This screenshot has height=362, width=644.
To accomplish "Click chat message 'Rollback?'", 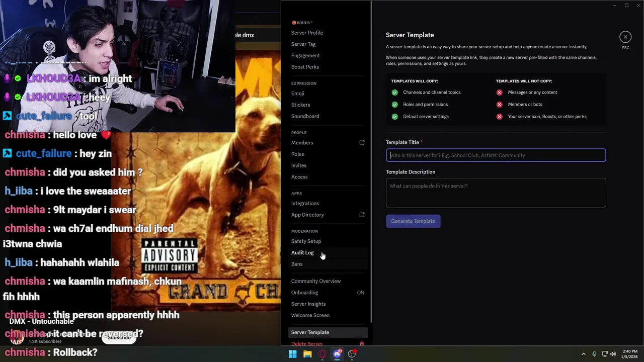I will (51, 352).
